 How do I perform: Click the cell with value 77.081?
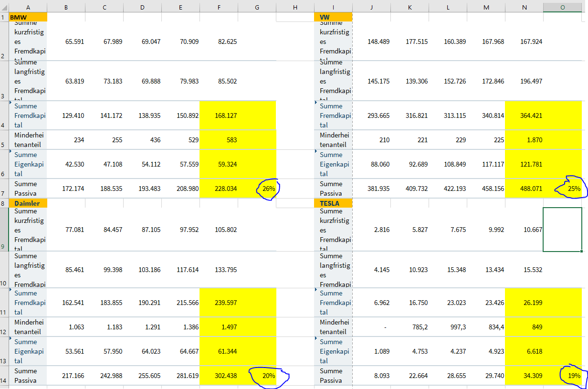tap(66, 230)
